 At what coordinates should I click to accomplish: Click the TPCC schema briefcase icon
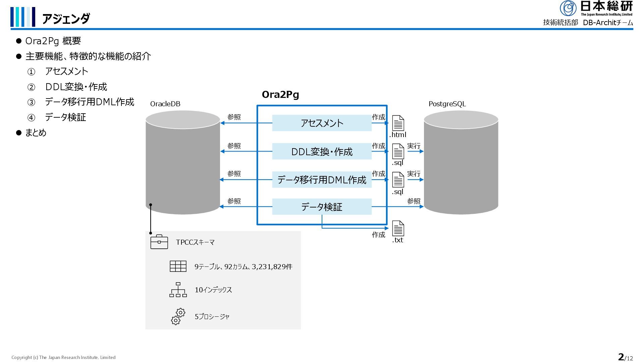(159, 242)
